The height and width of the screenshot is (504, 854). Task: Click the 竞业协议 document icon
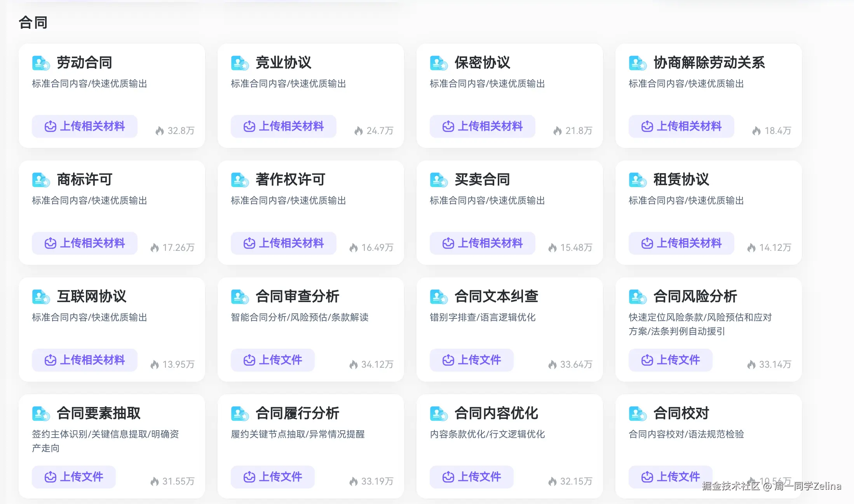point(240,63)
